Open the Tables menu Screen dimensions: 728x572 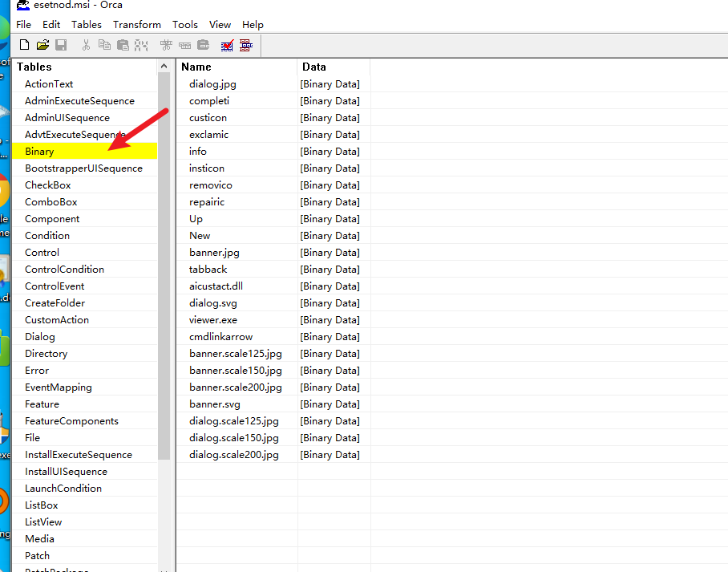87,25
